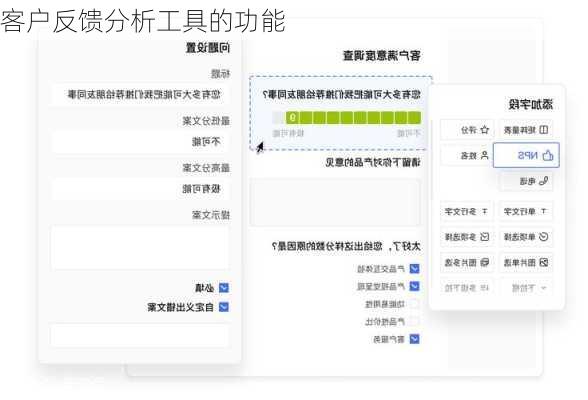Click the chevron of 下拉框 field
Viewport: 588px width, 400px height.
pos(543,288)
